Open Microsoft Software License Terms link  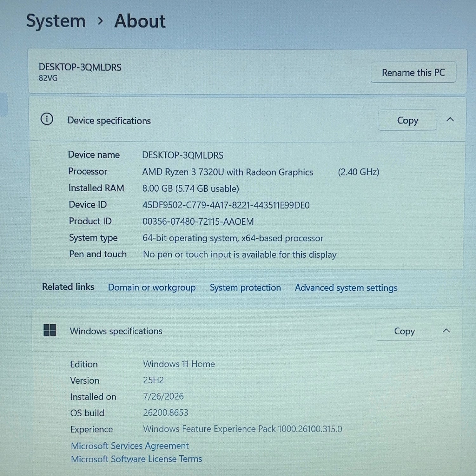tap(136, 459)
